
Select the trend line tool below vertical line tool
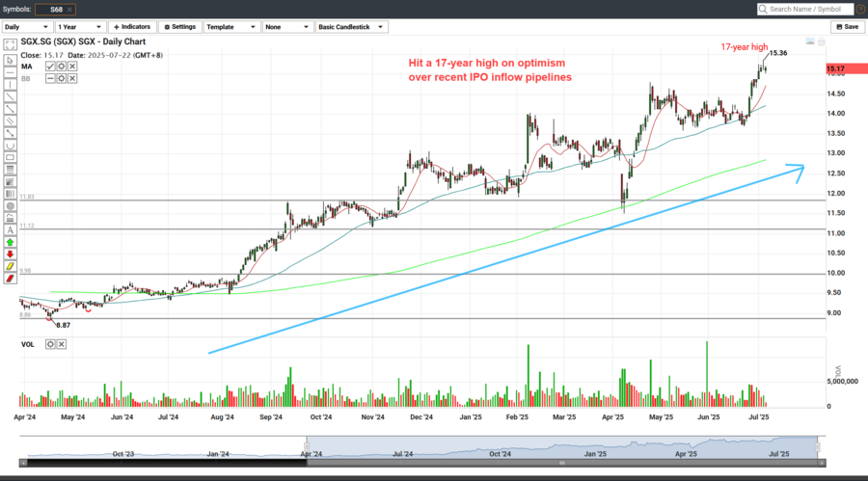click(x=10, y=96)
